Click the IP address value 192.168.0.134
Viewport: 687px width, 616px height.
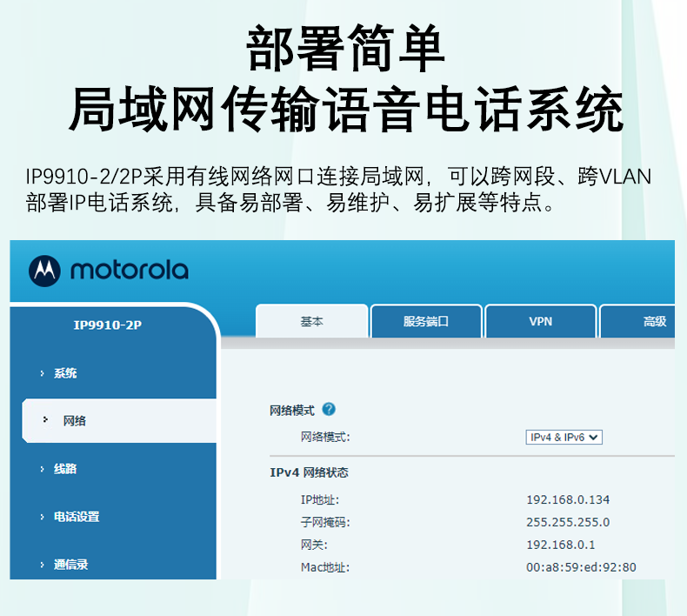point(568,499)
